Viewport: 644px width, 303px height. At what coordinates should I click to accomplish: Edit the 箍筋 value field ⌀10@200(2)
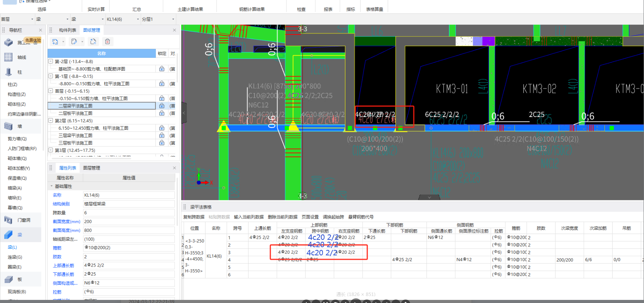pos(129,248)
